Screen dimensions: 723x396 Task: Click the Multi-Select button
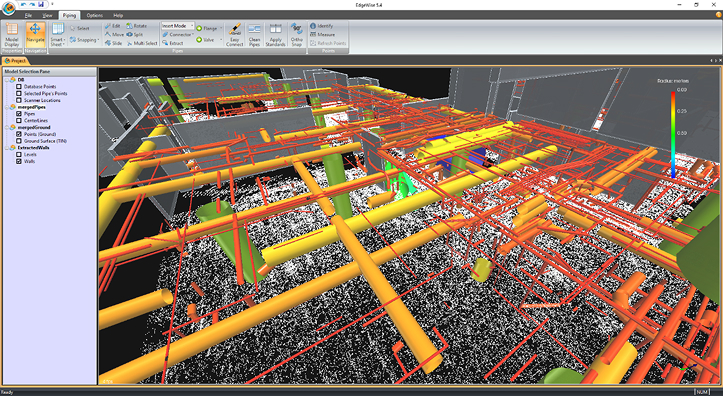[142, 43]
